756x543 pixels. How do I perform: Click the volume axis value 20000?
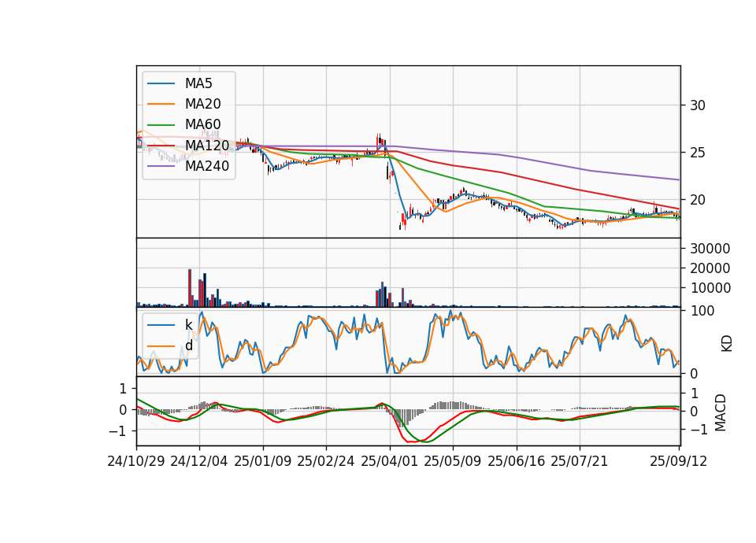(x=710, y=268)
